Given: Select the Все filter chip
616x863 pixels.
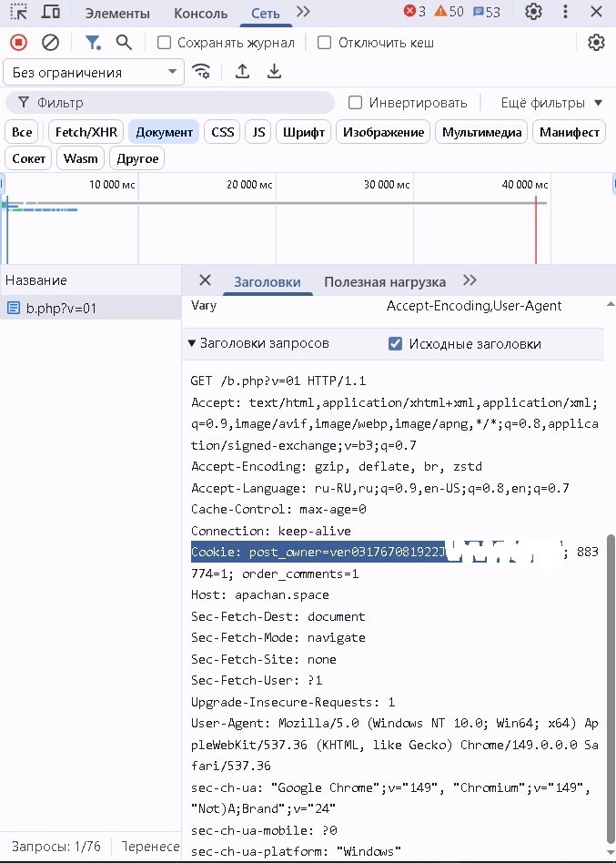Looking at the screenshot, I should [22, 132].
